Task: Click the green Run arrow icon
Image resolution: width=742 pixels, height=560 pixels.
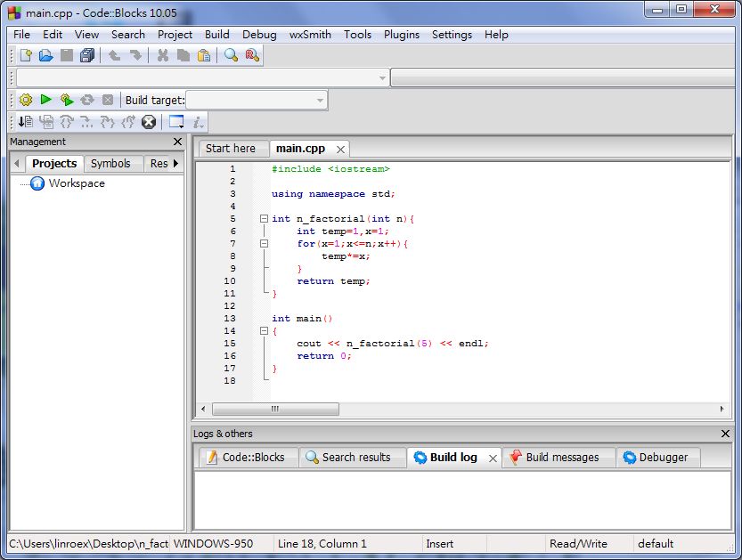Action: [x=46, y=100]
